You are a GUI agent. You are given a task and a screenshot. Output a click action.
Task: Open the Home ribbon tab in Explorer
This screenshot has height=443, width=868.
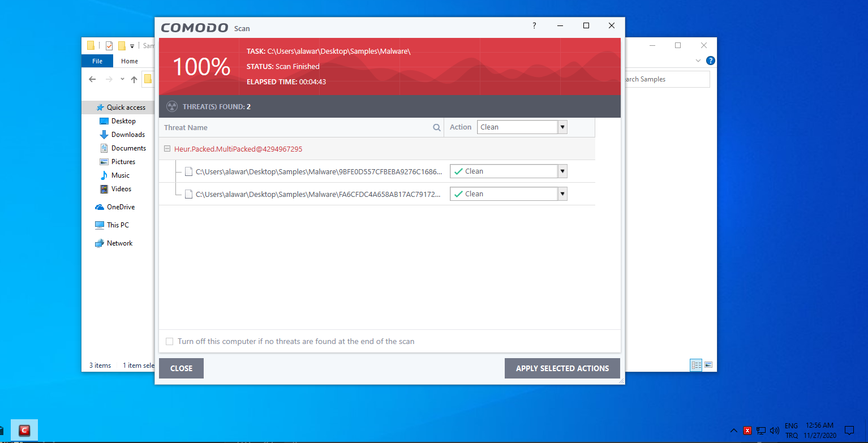130,61
